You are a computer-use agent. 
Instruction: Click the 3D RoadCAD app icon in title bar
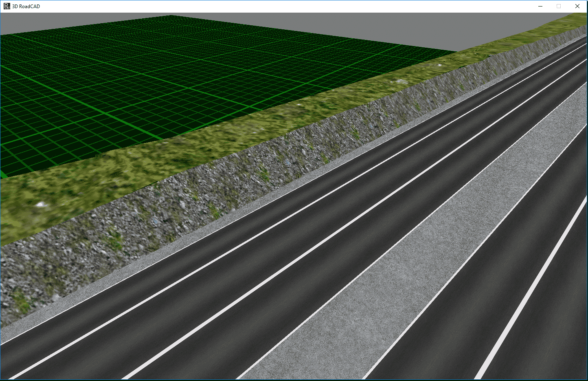click(7, 6)
